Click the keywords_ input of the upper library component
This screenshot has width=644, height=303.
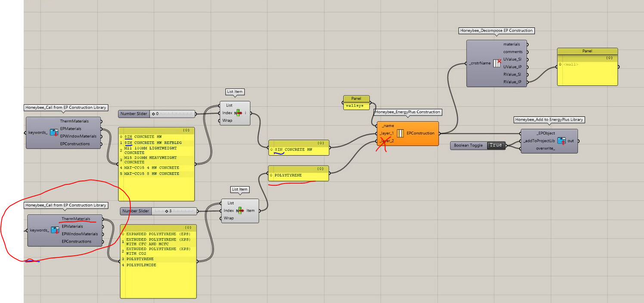tap(38, 133)
